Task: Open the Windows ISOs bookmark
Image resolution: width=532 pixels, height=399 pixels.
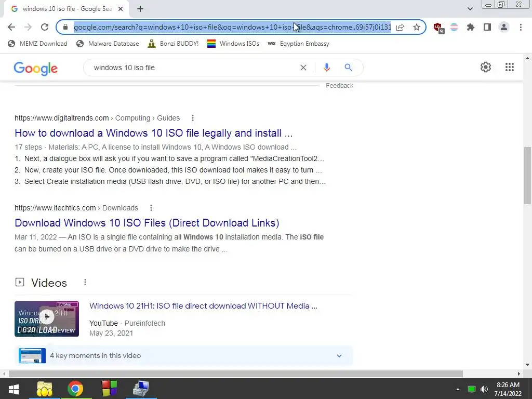Action: click(233, 44)
